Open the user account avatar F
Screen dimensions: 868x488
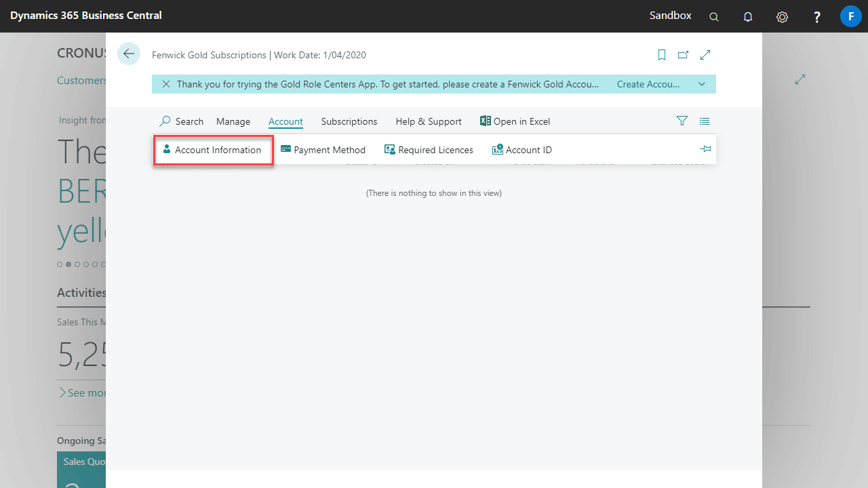(850, 16)
